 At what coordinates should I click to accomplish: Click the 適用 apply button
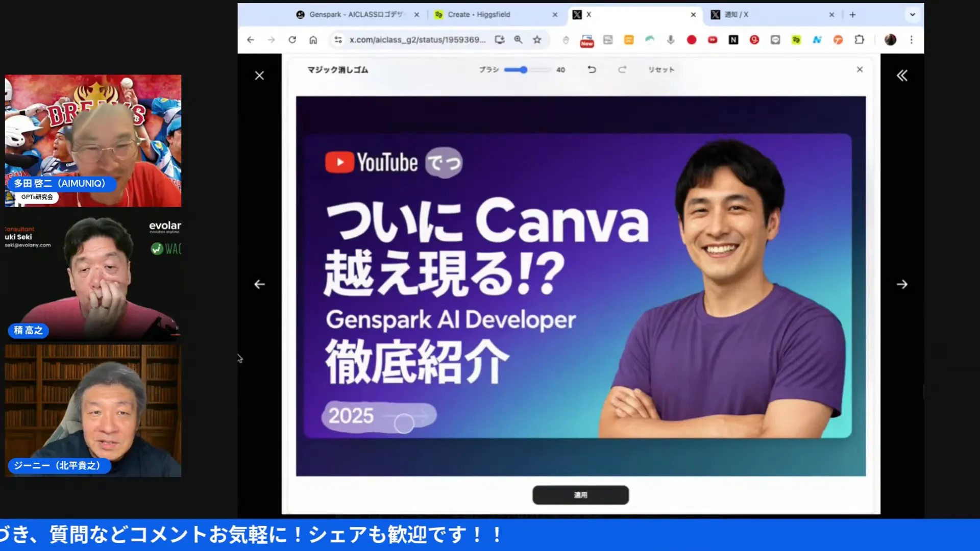[580, 495]
